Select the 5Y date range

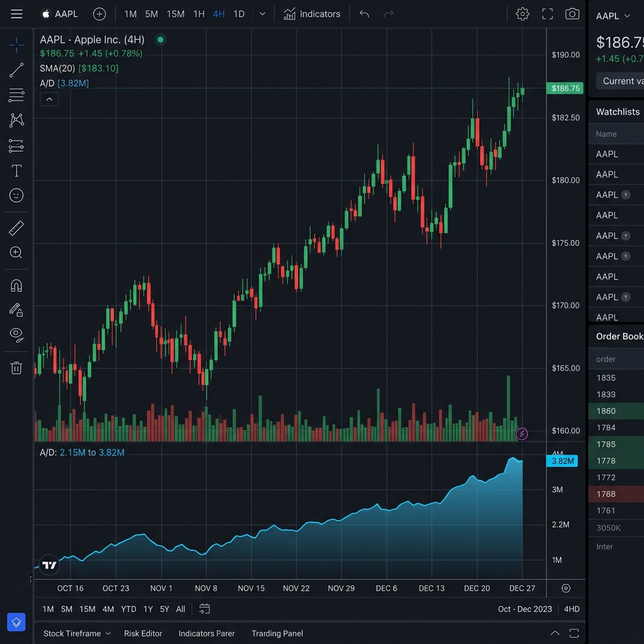coord(164,609)
